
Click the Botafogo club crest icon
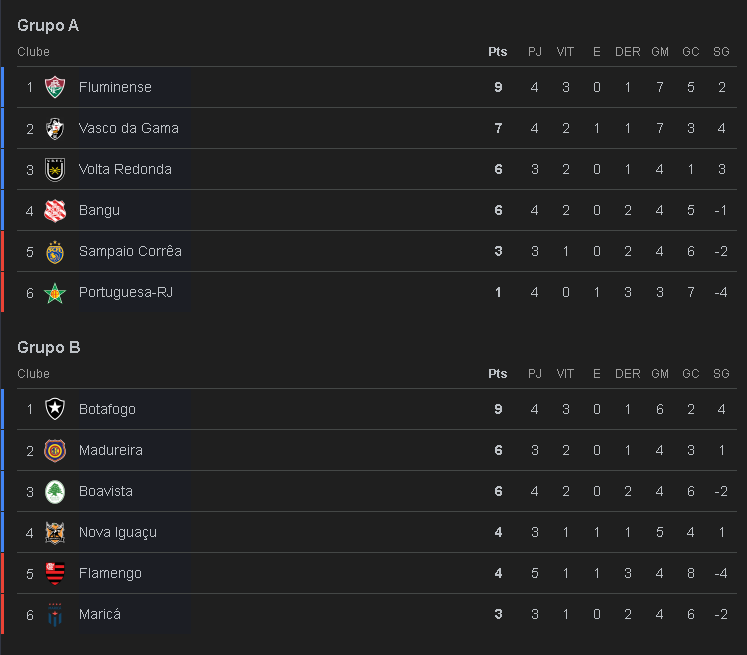point(55,409)
